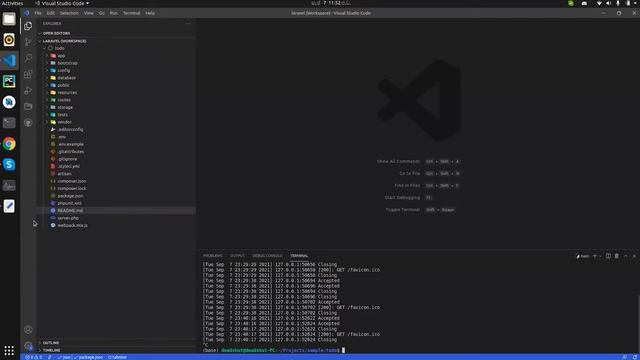Open the Activities overview in top bar
This screenshot has width=640, height=360.
[x=12, y=3]
